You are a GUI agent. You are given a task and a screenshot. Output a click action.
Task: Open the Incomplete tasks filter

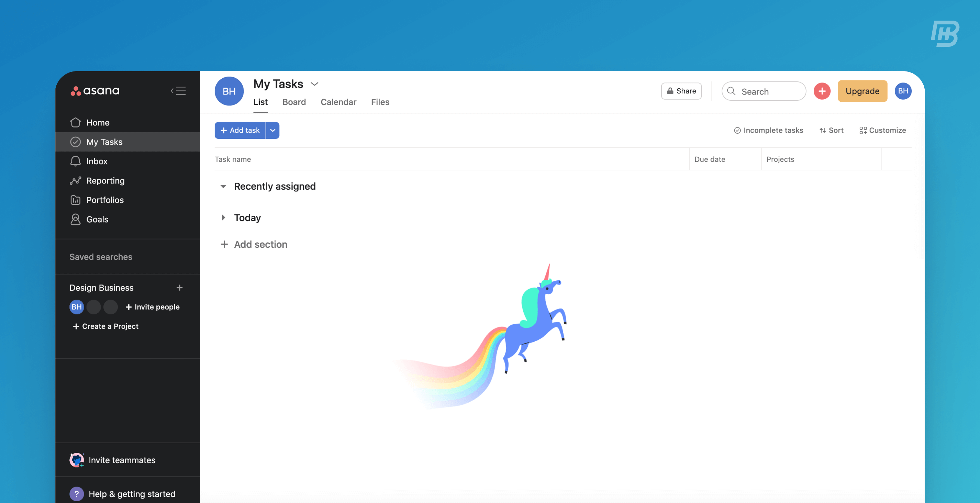[768, 131]
